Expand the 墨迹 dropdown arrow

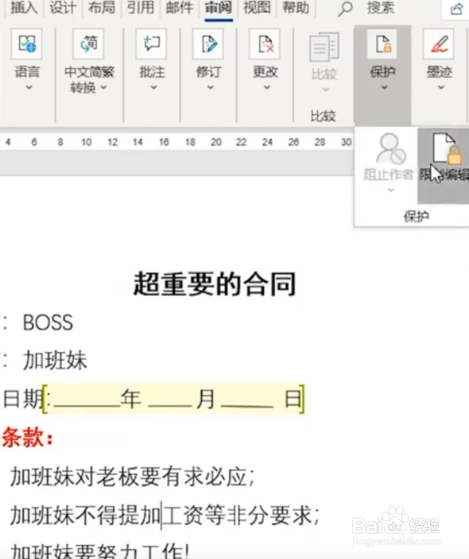(441, 87)
